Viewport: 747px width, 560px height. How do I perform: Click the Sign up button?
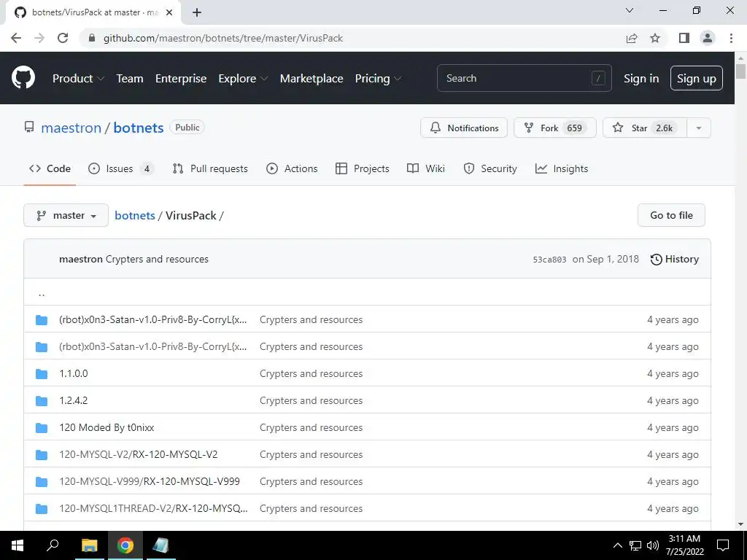(x=697, y=79)
